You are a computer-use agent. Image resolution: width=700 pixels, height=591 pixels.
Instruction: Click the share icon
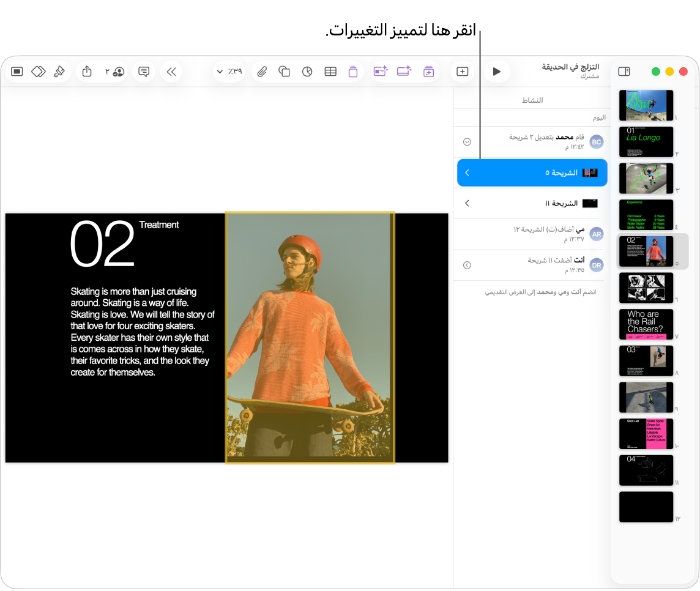coord(87,72)
